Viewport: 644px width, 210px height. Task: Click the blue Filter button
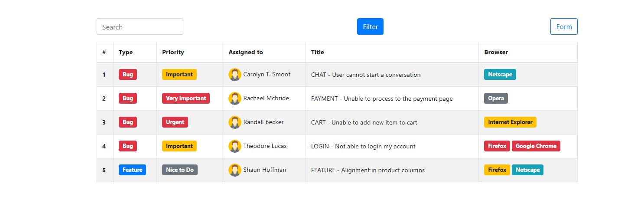tap(370, 26)
